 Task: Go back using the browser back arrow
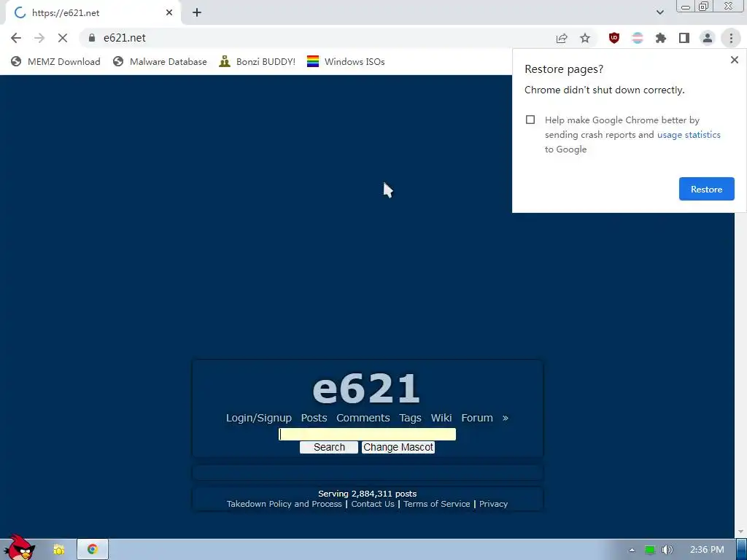[x=16, y=38]
